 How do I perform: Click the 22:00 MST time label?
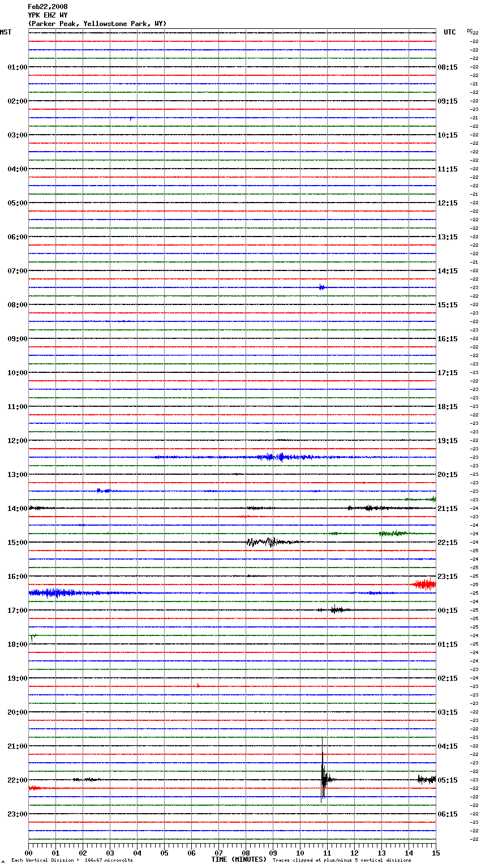tap(18, 780)
